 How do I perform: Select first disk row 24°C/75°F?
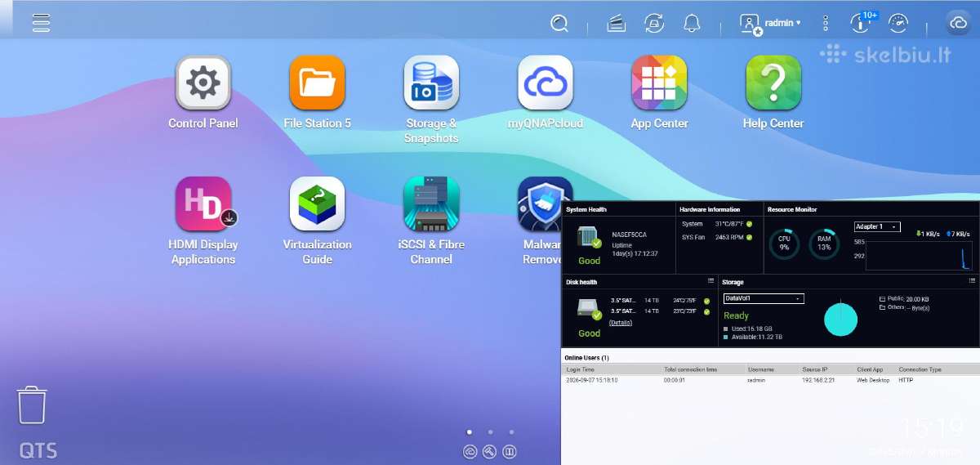tap(660, 301)
